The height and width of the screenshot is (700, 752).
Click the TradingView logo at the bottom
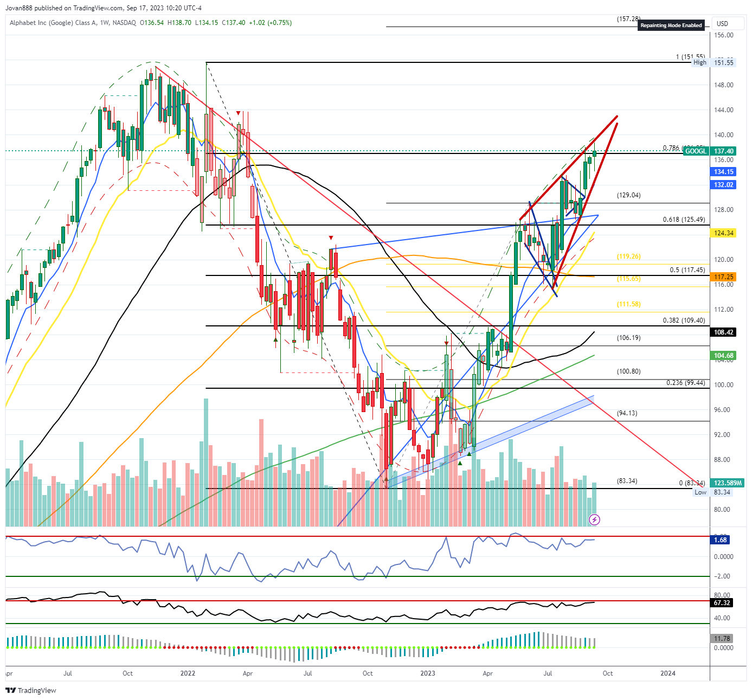tap(31, 690)
